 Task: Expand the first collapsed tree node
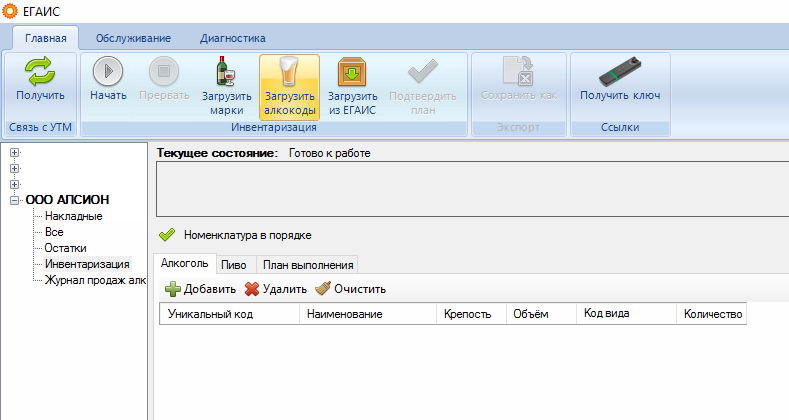tap(15, 152)
